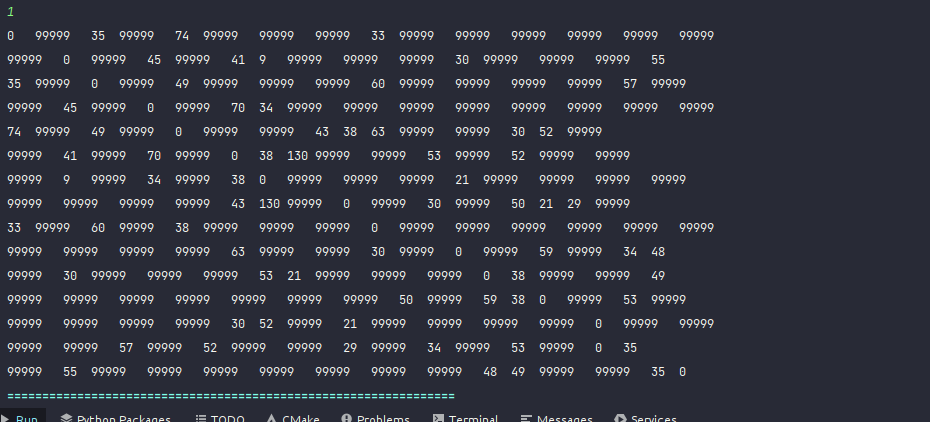This screenshot has width=930, height=422.
Task: Show the Problems tool window
Action: tap(375, 418)
